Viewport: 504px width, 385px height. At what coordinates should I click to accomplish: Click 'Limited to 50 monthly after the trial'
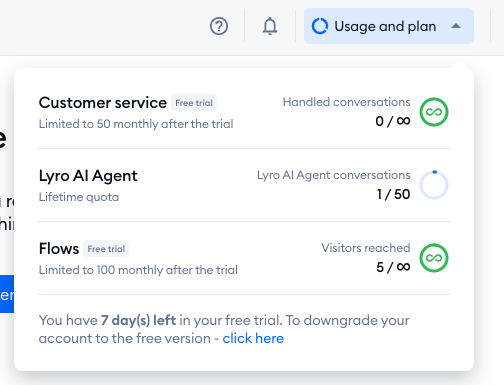tap(136, 124)
